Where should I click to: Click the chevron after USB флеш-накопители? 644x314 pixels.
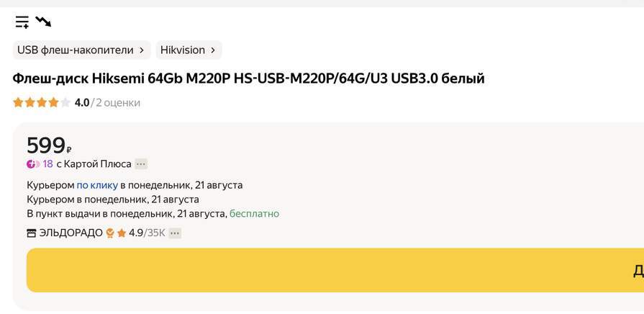pos(141,50)
